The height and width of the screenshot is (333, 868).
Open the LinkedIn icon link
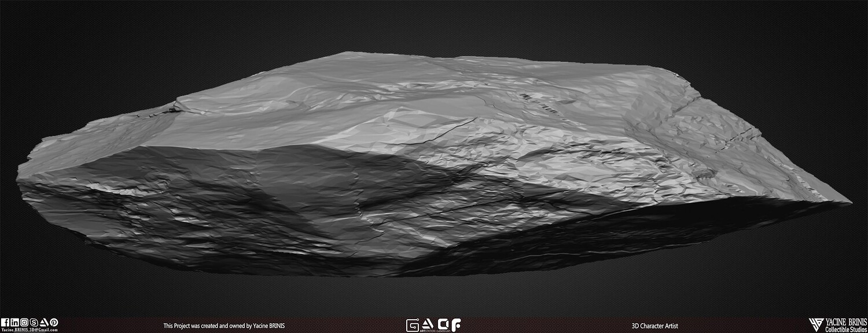tap(14, 322)
